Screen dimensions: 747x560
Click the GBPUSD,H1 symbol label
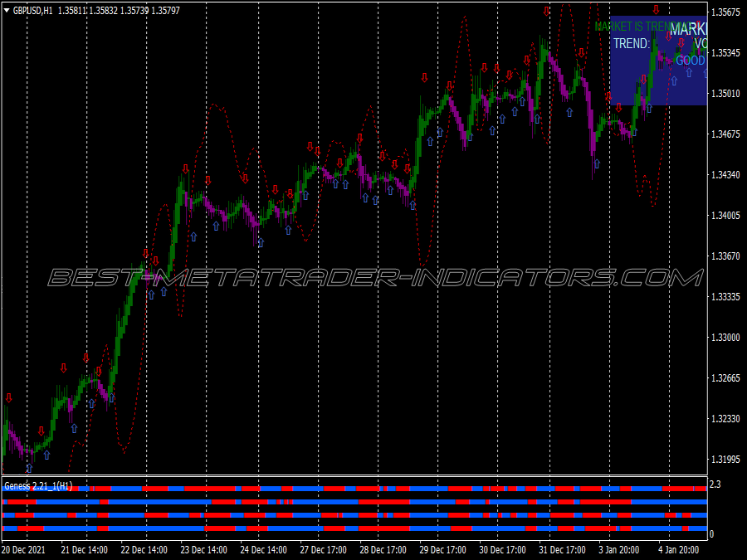[x=32, y=11]
